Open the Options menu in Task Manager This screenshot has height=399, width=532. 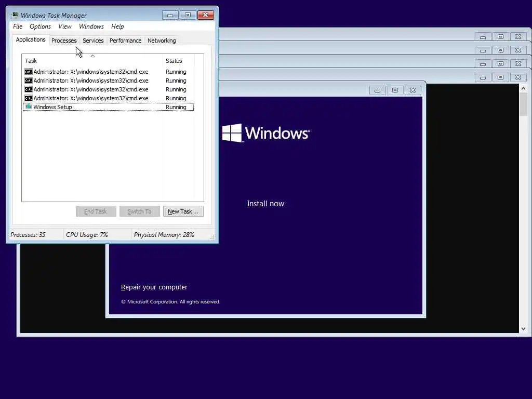(x=40, y=26)
